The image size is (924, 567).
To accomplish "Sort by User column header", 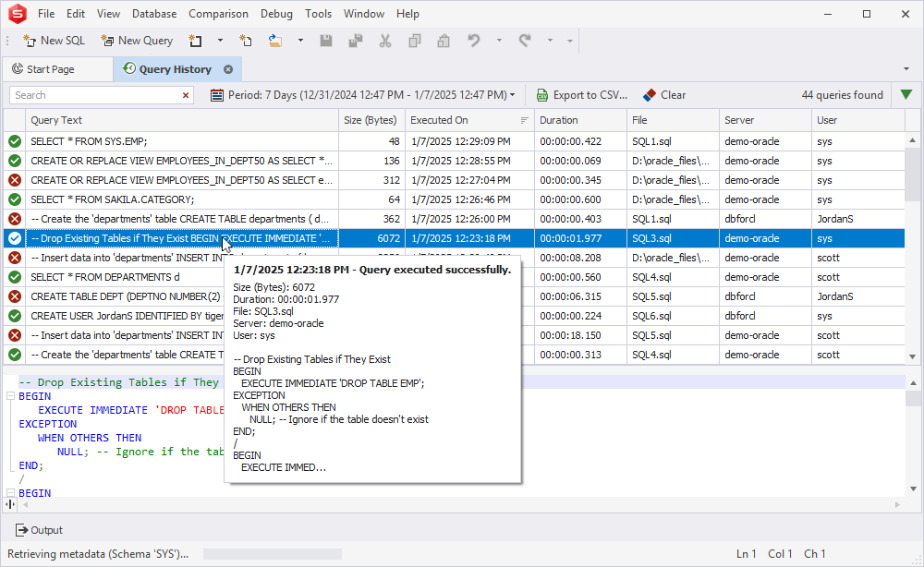I will (858, 120).
